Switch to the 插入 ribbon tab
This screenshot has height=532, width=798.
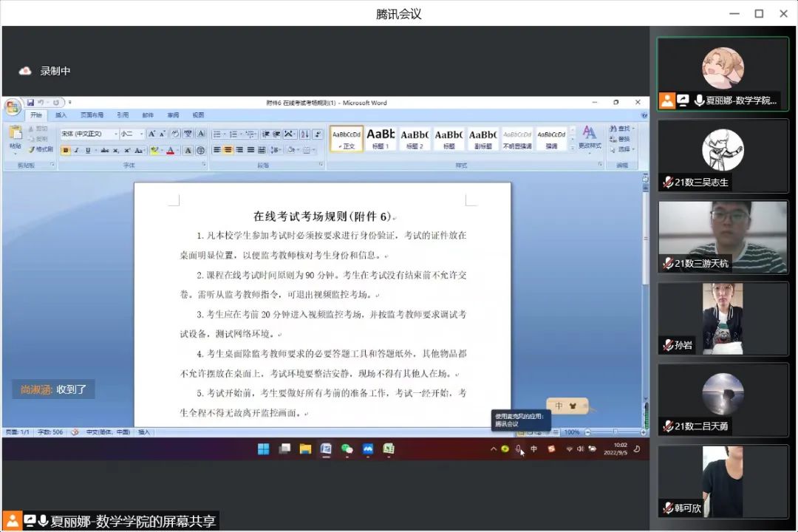61,115
